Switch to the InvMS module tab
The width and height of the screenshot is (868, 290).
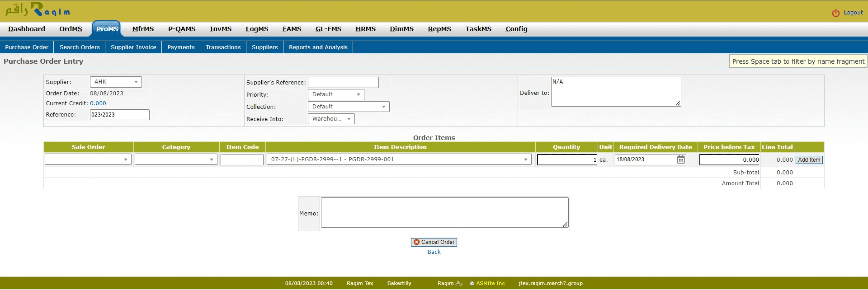[220, 29]
